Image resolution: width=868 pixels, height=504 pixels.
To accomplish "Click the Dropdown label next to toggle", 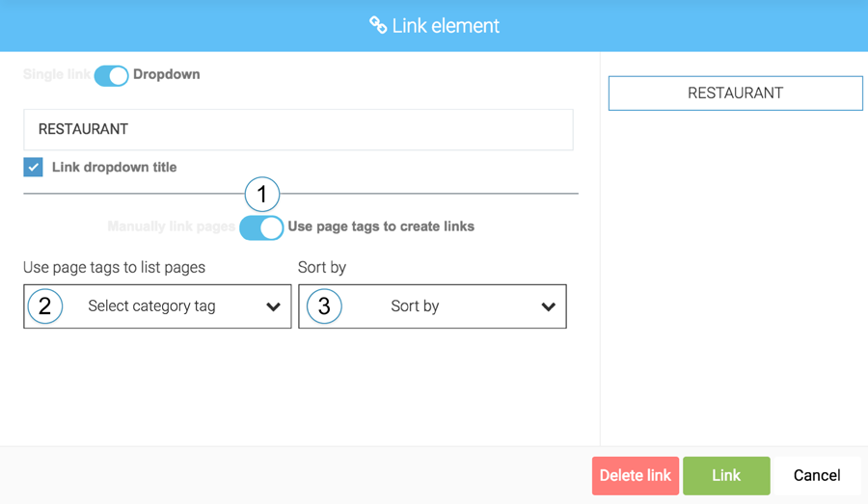I will (167, 74).
